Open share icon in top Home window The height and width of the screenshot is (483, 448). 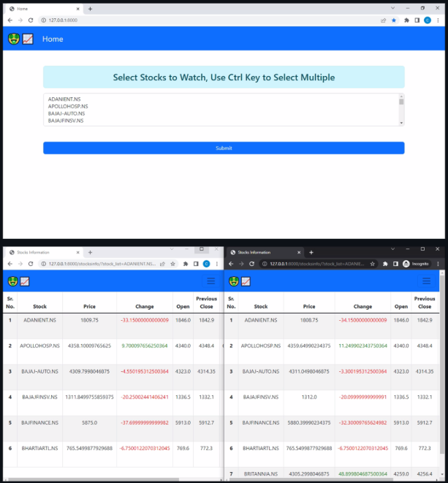(383, 20)
